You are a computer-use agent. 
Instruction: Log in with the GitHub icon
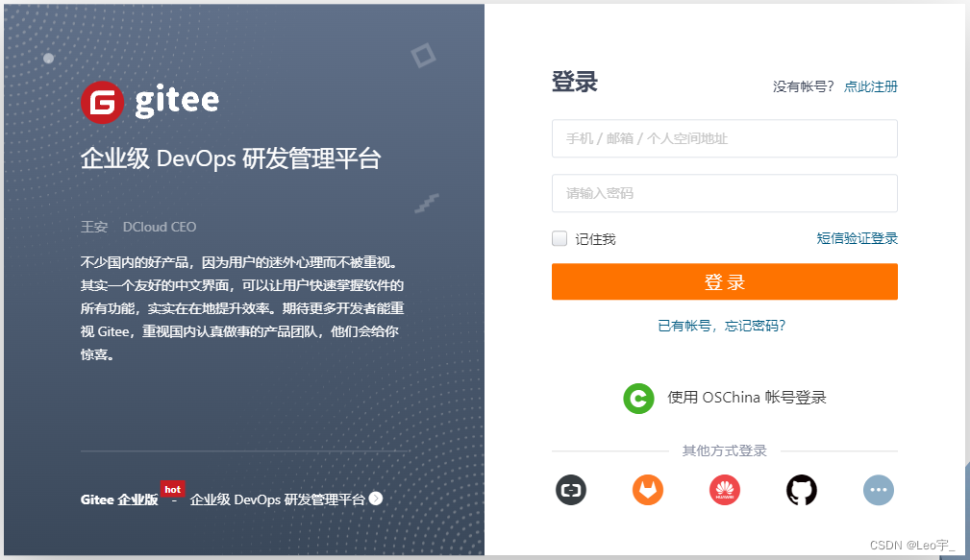[x=801, y=490]
